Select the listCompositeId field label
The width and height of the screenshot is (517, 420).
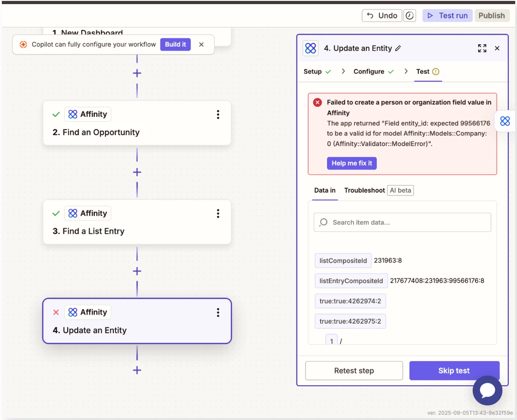(x=343, y=260)
